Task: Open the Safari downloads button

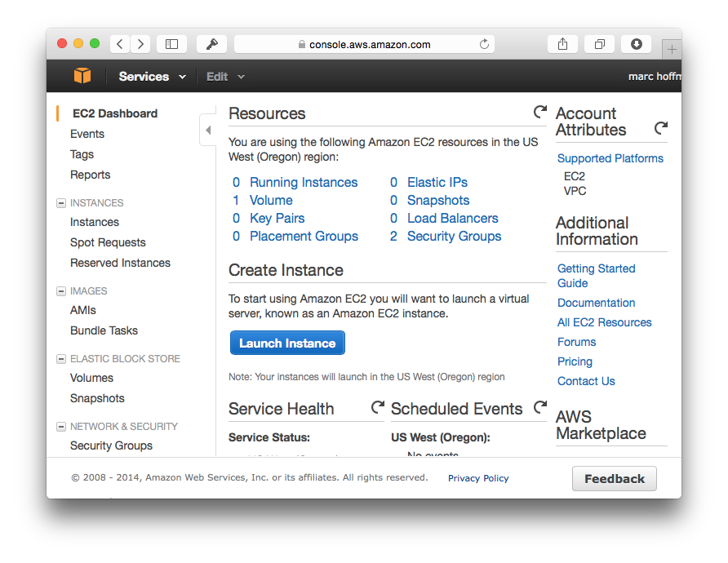Action: pos(637,44)
